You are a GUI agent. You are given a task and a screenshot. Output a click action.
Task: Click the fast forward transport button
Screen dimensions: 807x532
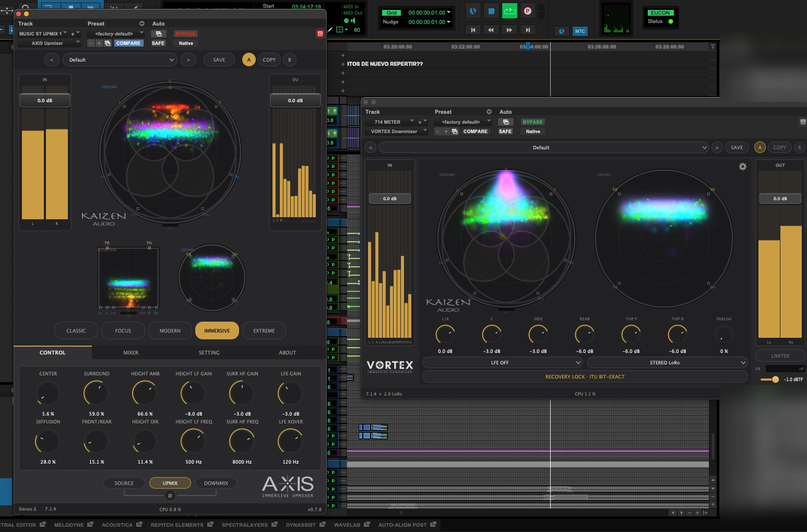(x=509, y=30)
